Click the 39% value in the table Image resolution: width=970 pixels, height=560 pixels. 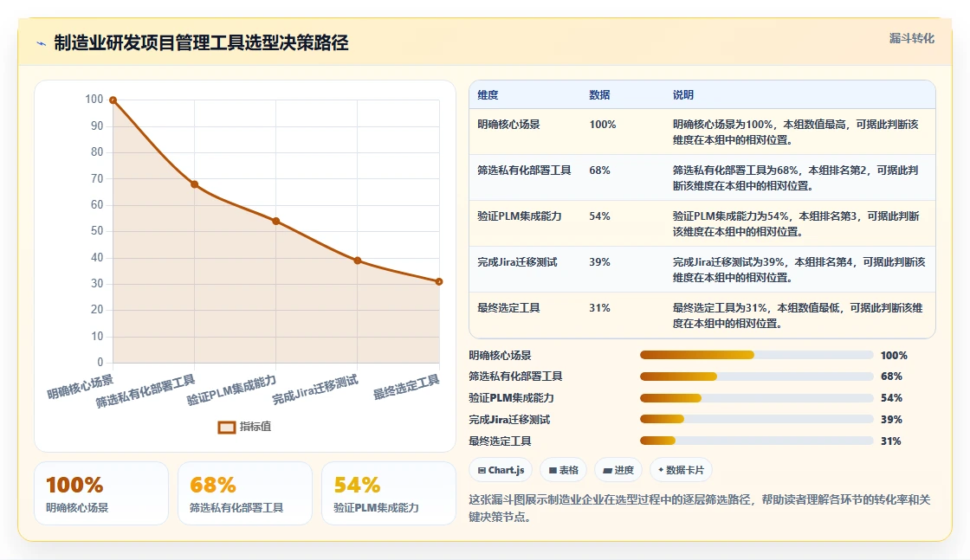599,262
